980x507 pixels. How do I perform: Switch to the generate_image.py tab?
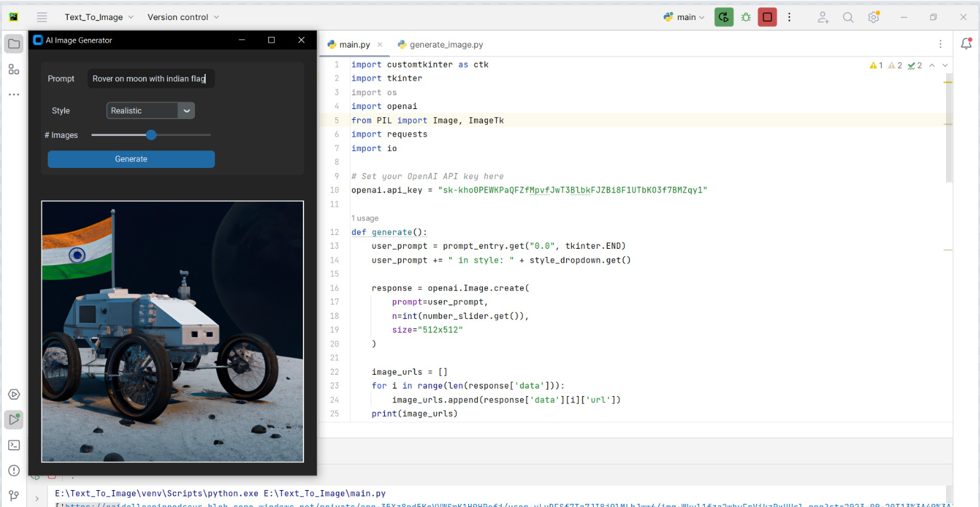[x=446, y=45]
